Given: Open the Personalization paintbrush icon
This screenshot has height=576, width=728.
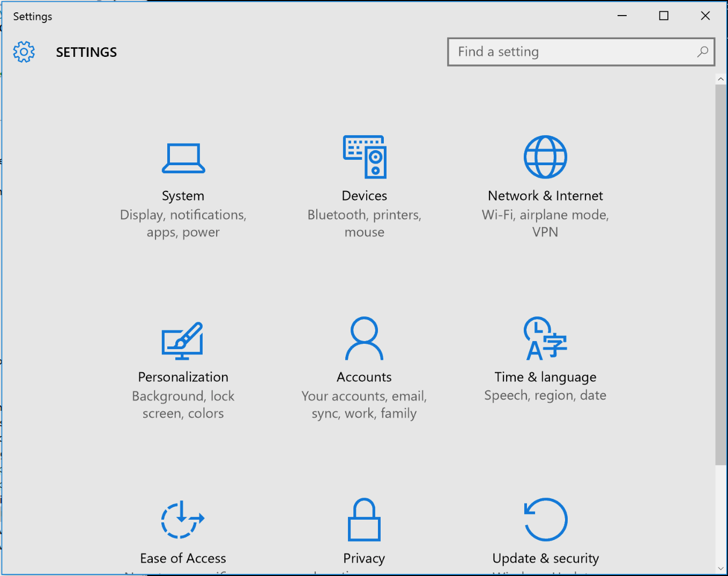Looking at the screenshot, I should [183, 341].
